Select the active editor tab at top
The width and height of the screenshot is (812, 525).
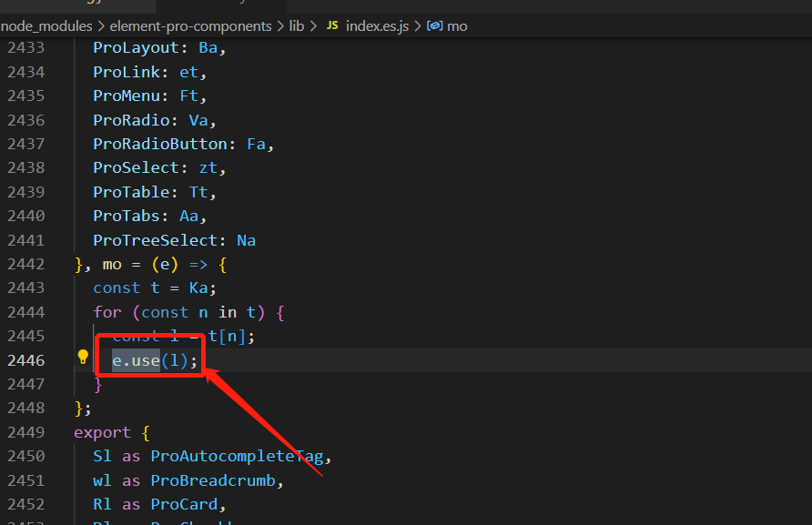(x=223, y=5)
